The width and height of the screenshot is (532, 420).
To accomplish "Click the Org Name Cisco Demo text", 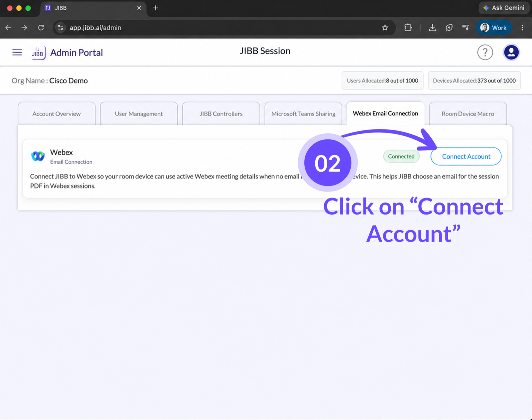I will click(50, 81).
